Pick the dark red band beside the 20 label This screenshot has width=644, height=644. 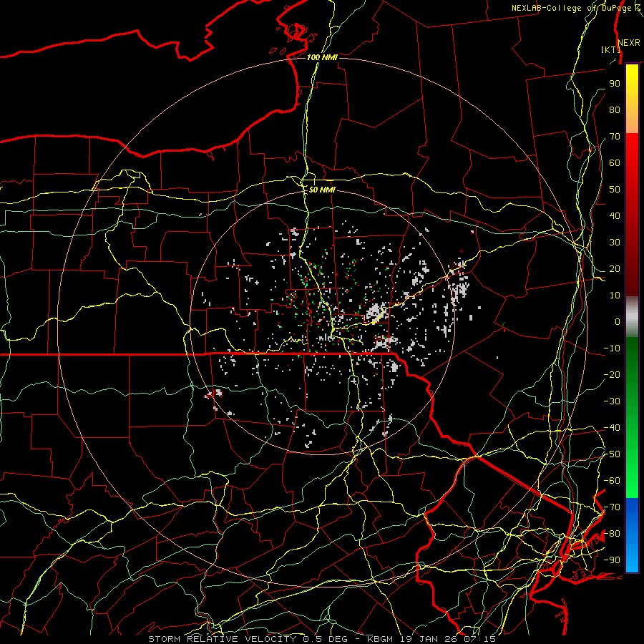click(632, 268)
